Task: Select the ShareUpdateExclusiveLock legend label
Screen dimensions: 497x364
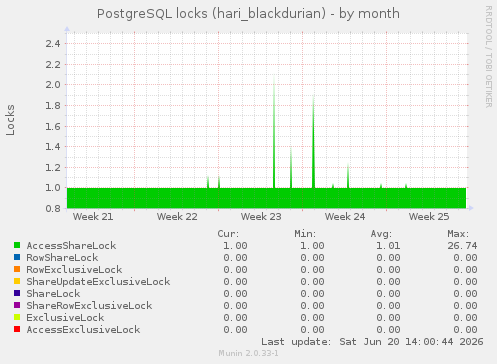Action: [x=98, y=282]
